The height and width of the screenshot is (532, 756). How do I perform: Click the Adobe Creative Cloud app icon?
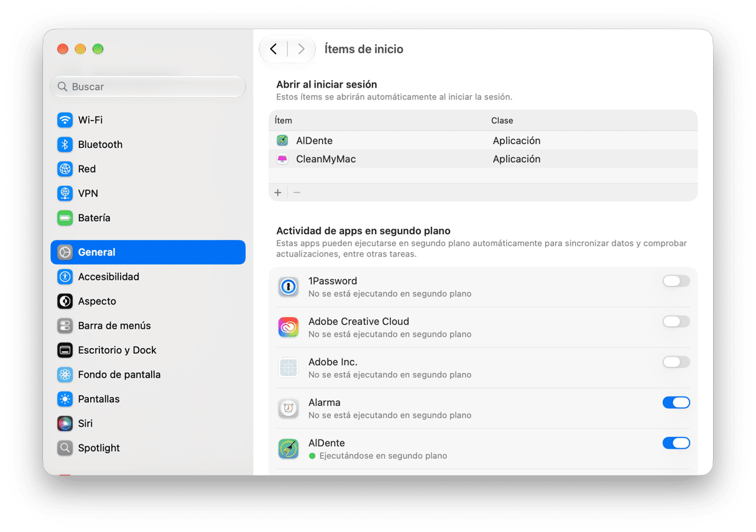(x=288, y=327)
